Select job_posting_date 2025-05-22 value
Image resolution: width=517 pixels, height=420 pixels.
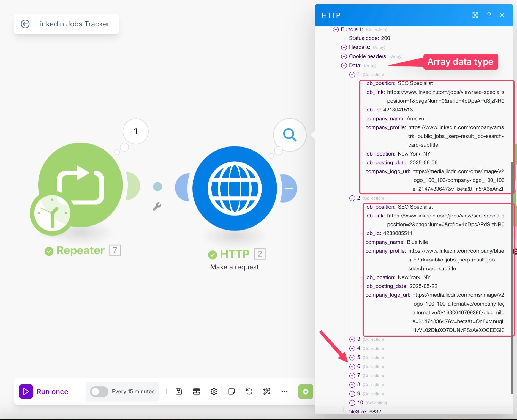pos(423,286)
